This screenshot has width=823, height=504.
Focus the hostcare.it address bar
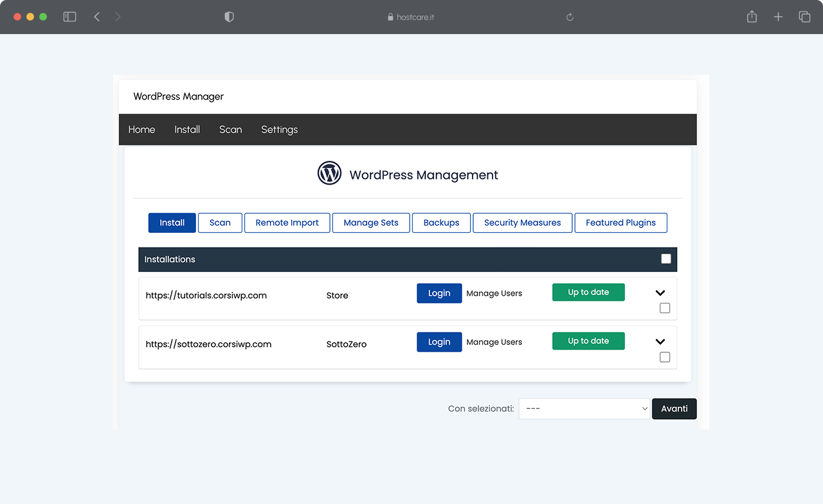pos(411,17)
